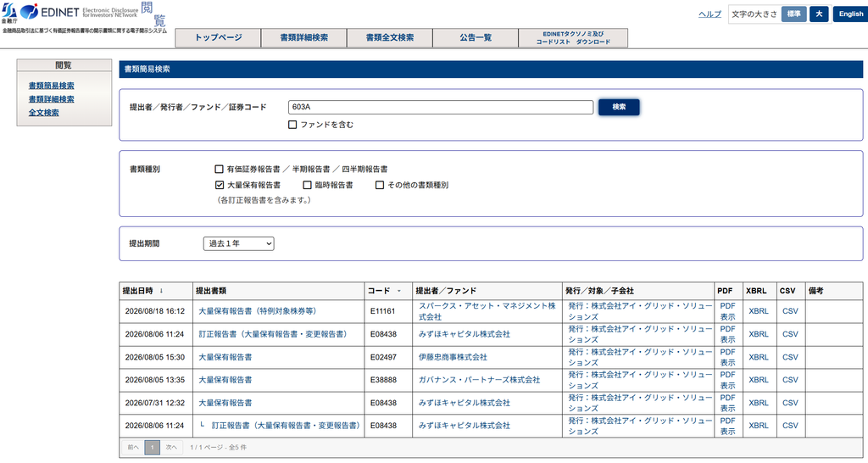Click page number 1 in pagination
Image resolution: width=868 pixels, height=463 pixels.
153,448
